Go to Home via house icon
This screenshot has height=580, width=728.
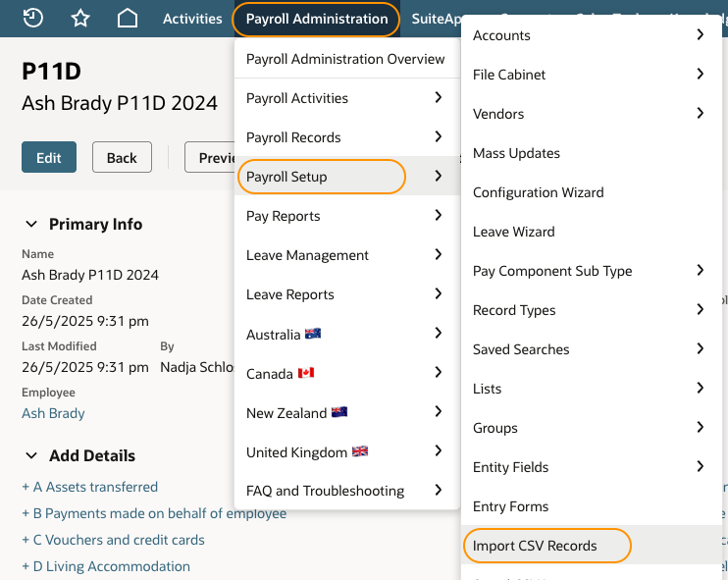[x=128, y=19]
